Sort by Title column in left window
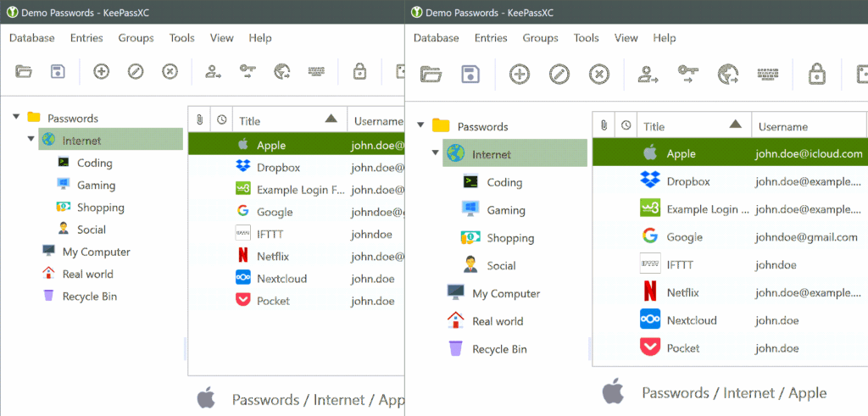 click(290, 119)
